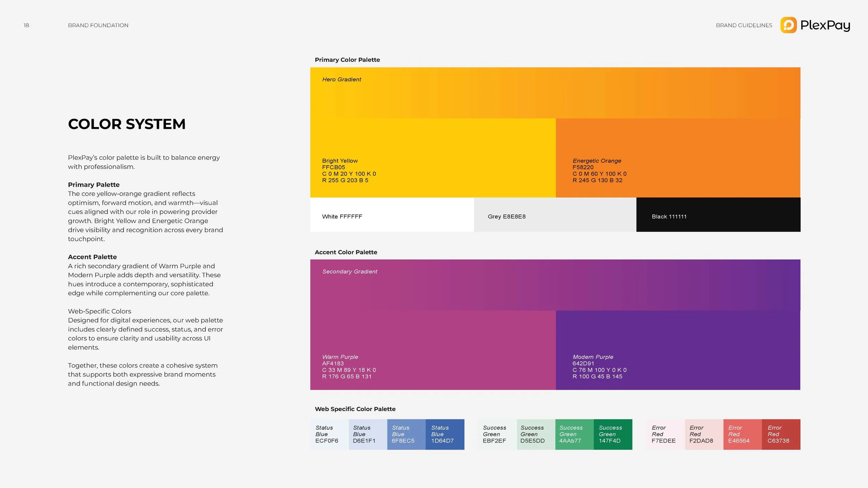This screenshot has width=868, height=488.
Task: Pick Success Green EBF2EF swatch
Action: [x=497, y=434]
